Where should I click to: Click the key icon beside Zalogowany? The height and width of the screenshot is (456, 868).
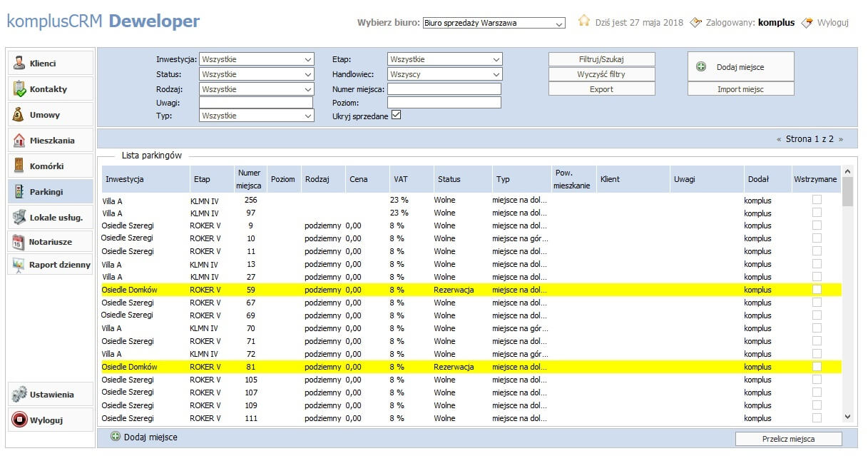point(697,22)
